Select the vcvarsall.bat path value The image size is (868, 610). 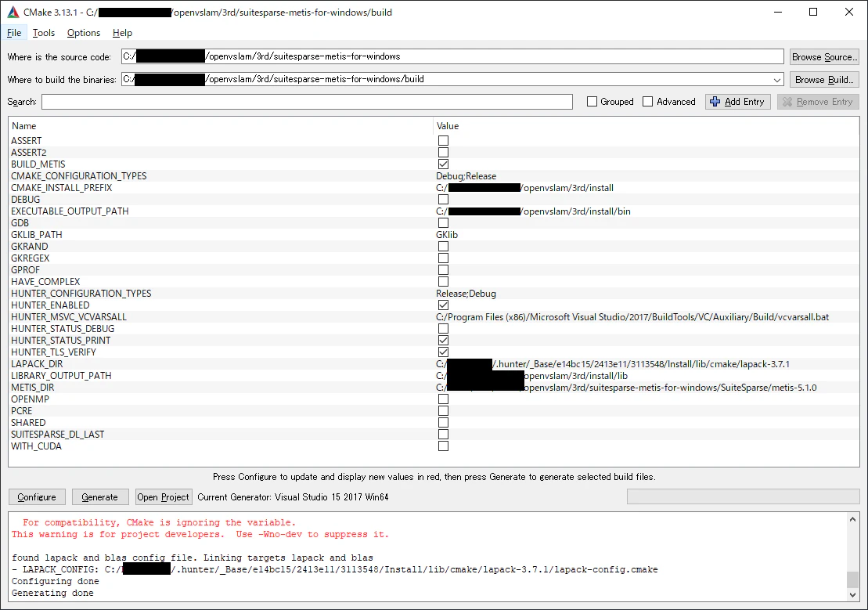[x=632, y=317]
